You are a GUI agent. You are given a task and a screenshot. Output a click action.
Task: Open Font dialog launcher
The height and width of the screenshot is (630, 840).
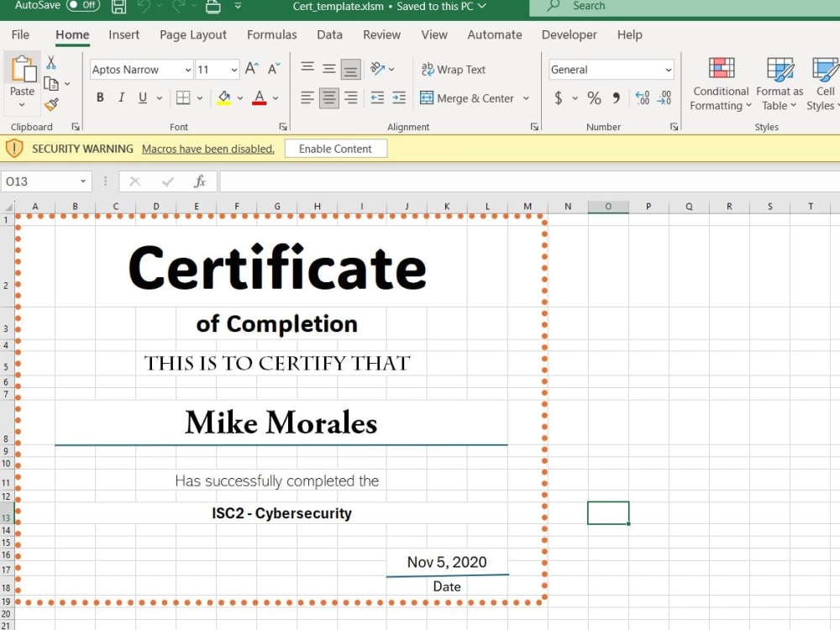point(283,127)
